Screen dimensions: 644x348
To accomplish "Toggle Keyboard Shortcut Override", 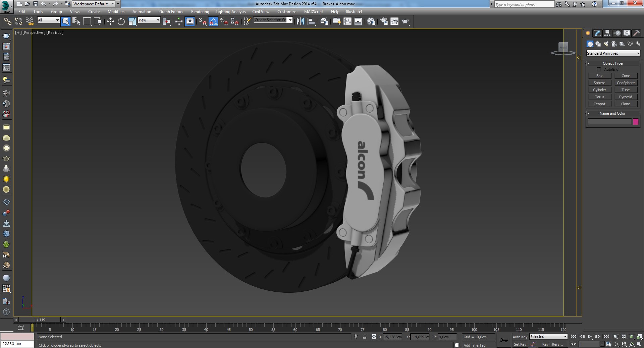I will click(190, 21).
